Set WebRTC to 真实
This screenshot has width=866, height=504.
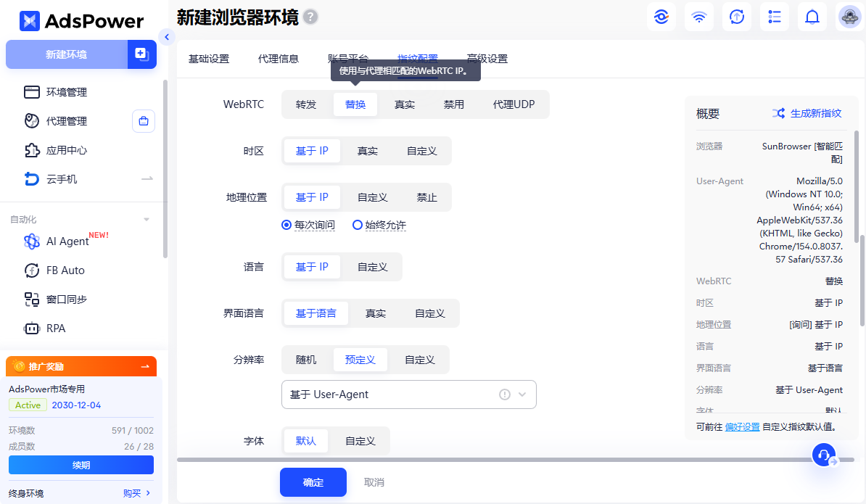click(405, 104)
